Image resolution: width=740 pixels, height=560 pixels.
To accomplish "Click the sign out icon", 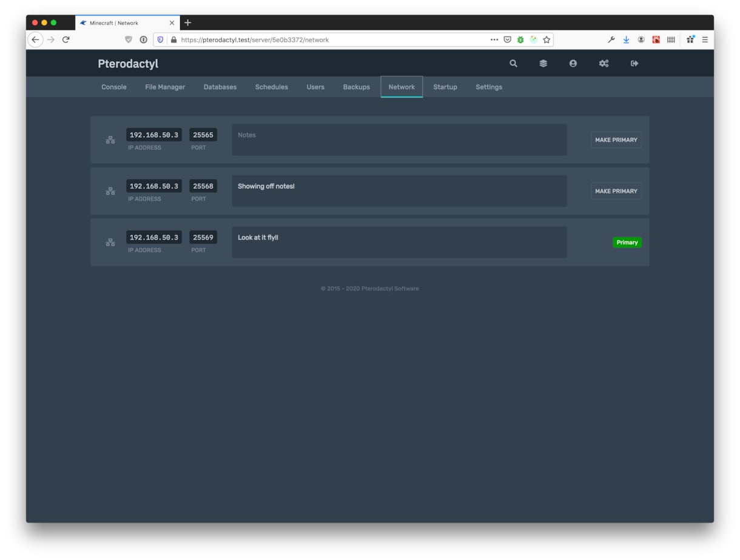I will [x=634, y=63].
